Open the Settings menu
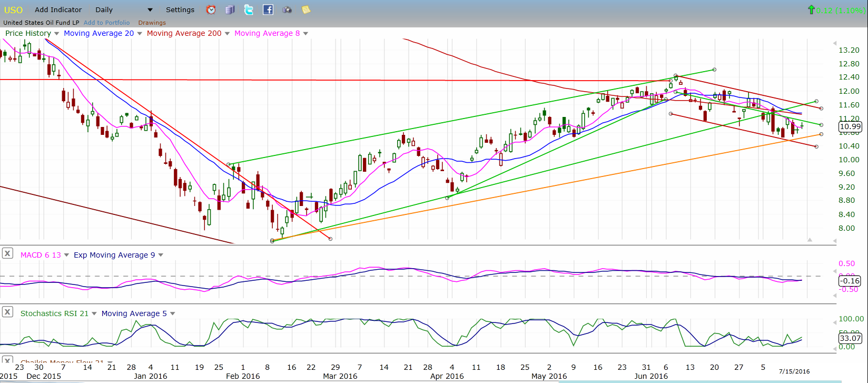868x383 pixels. point(180,9)
